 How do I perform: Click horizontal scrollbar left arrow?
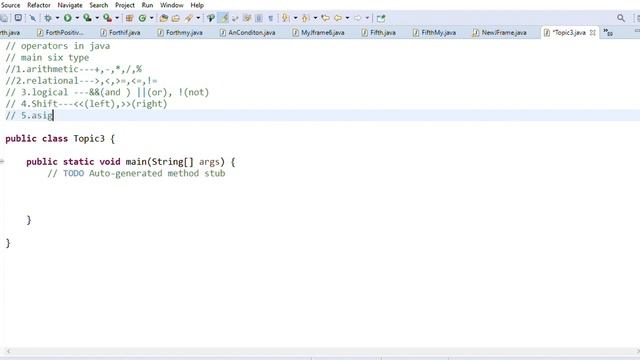(x=8, y=351)
